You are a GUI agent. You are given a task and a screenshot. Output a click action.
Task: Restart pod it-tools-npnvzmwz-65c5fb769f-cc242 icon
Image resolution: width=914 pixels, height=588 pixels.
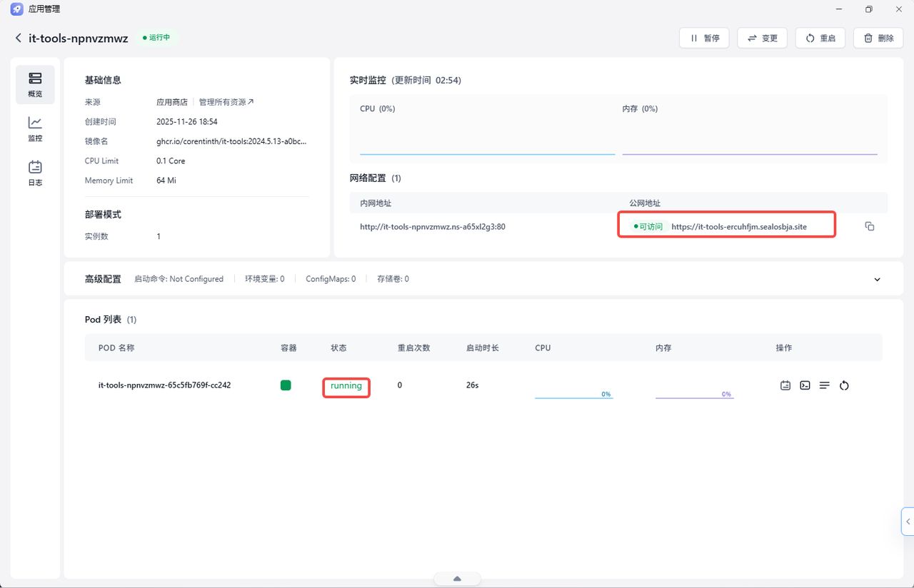coord(844,385)
